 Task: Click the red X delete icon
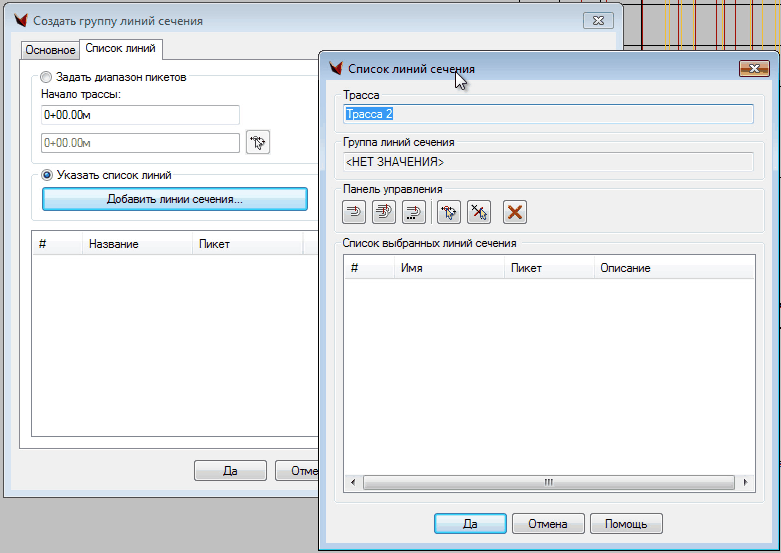coord(515,212)
